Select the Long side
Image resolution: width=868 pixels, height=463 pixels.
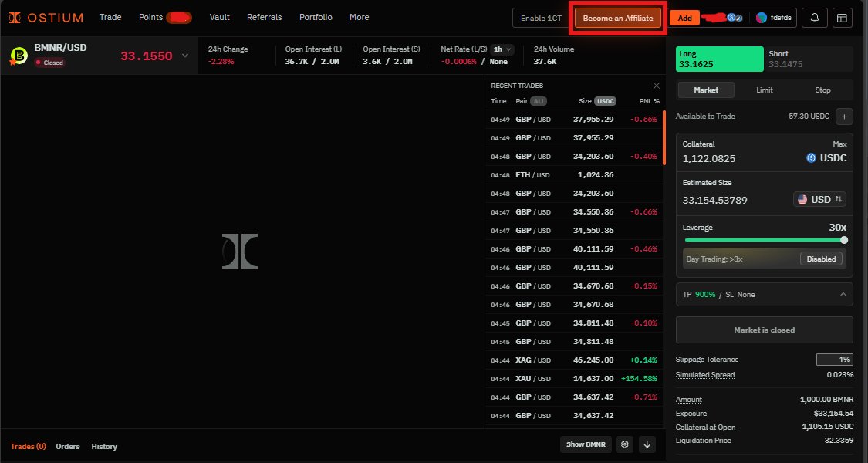(720, 59)
